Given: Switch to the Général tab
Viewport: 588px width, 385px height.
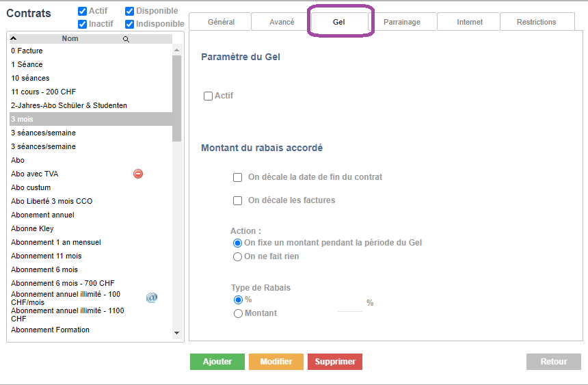Looking at the screenshot, I should click(220, 22).
